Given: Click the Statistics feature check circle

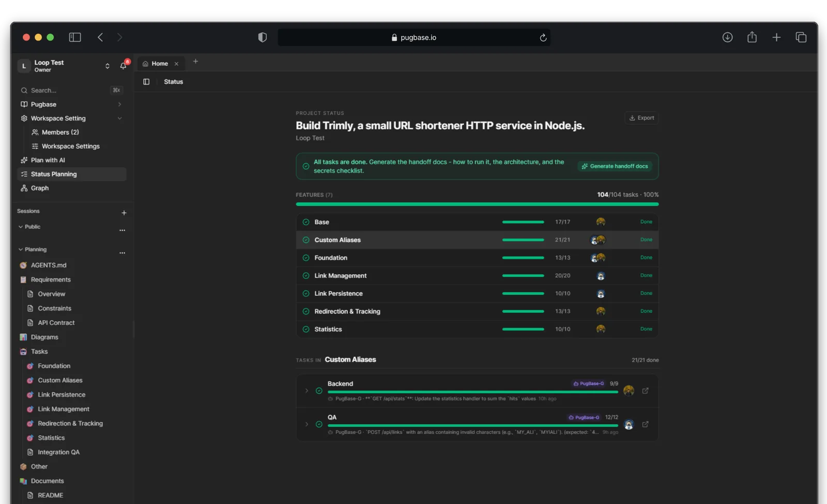Looking at the screenshot, I should (306, 329).
